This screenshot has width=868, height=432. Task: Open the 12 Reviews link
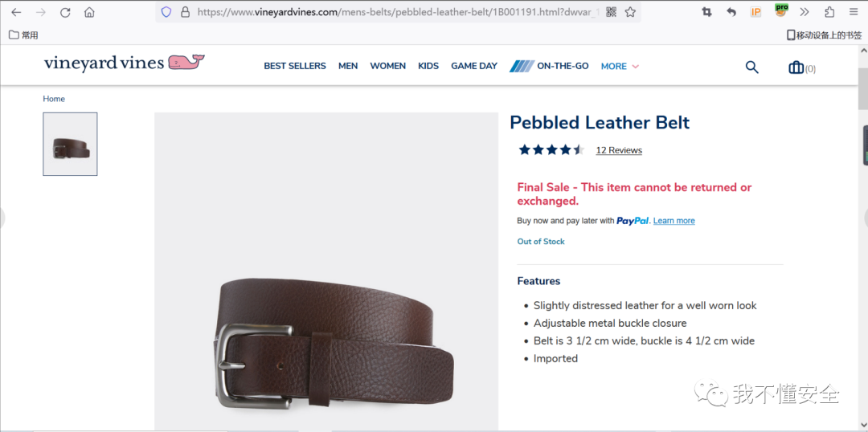(x=619, y=150)
